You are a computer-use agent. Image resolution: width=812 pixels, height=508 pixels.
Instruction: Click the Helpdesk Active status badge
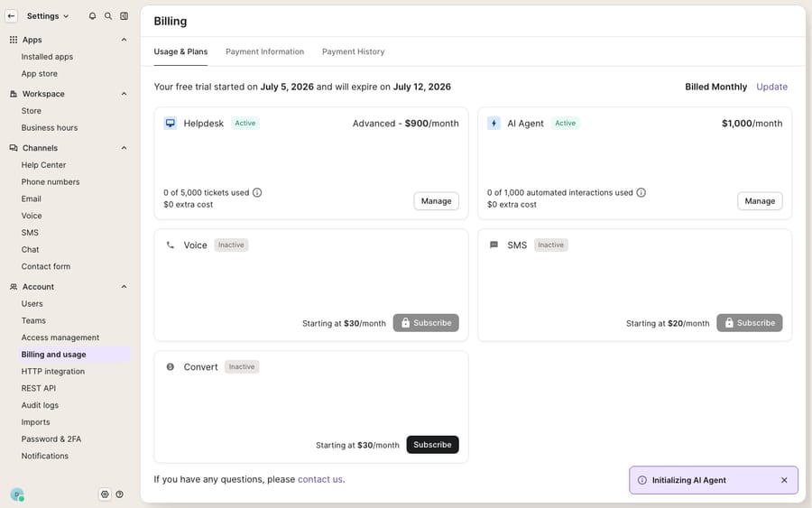(x=245, y=124)
